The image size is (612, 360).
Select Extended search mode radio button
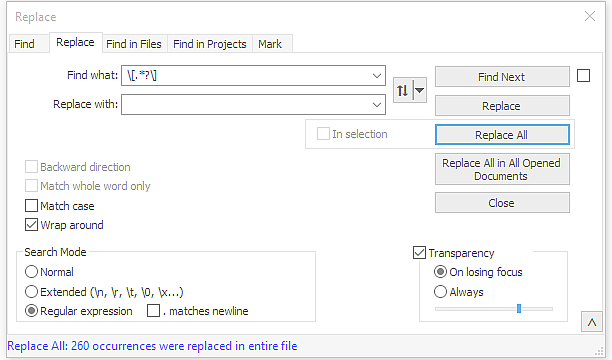coord(31,292)
